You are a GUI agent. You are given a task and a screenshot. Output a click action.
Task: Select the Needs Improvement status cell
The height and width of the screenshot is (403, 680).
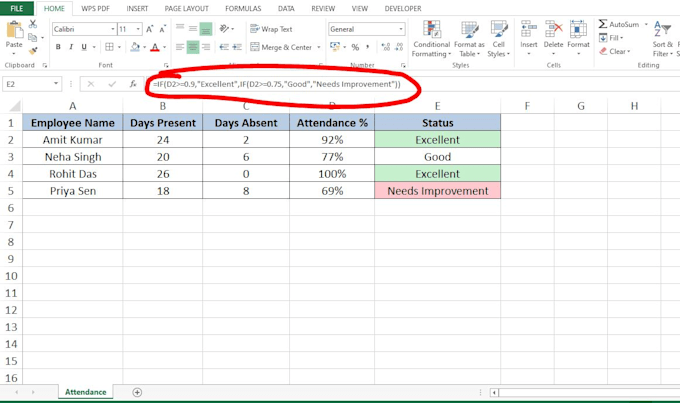coord(438,191)
